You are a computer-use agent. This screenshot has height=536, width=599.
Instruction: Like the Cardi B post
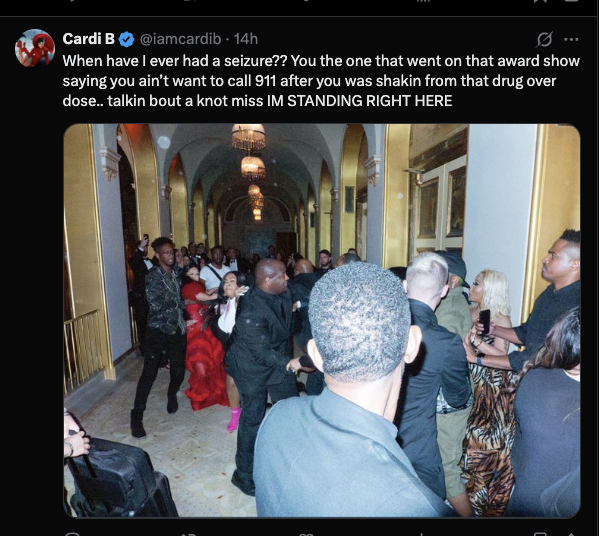(306, 534)
